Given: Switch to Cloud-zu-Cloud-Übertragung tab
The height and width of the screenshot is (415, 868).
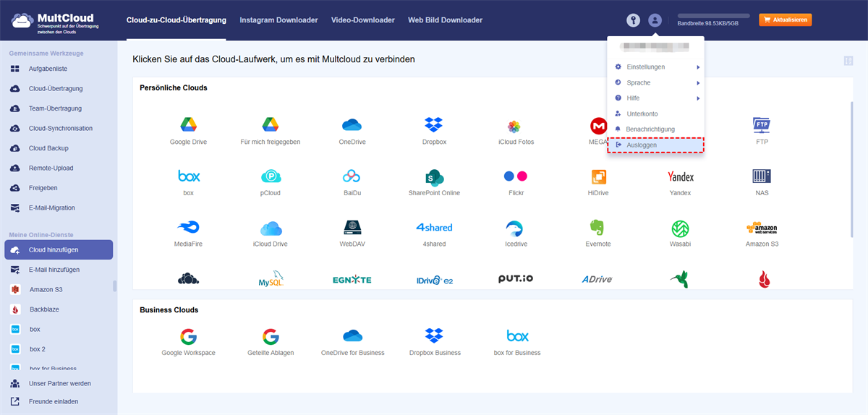Looking at the screenshot, I should [176, 20].
